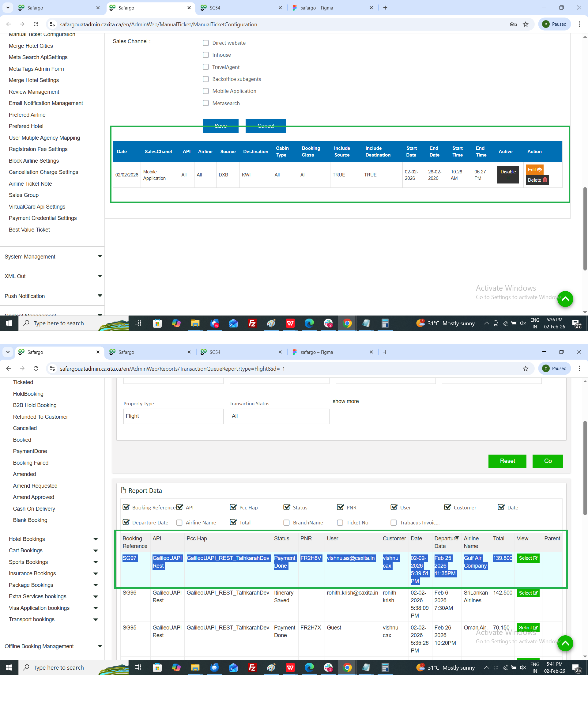Click the show more link
The width and height of the screenshot is (588, 707).
[345, 401]
